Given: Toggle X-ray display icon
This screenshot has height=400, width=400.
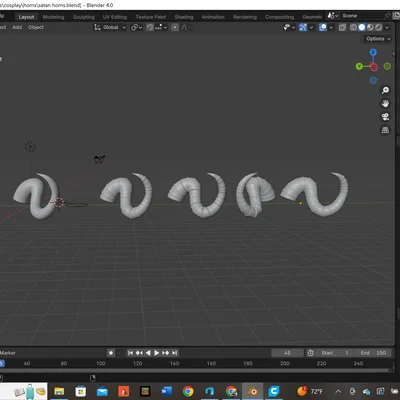Looking at the screenshot, I should point(342,27).
